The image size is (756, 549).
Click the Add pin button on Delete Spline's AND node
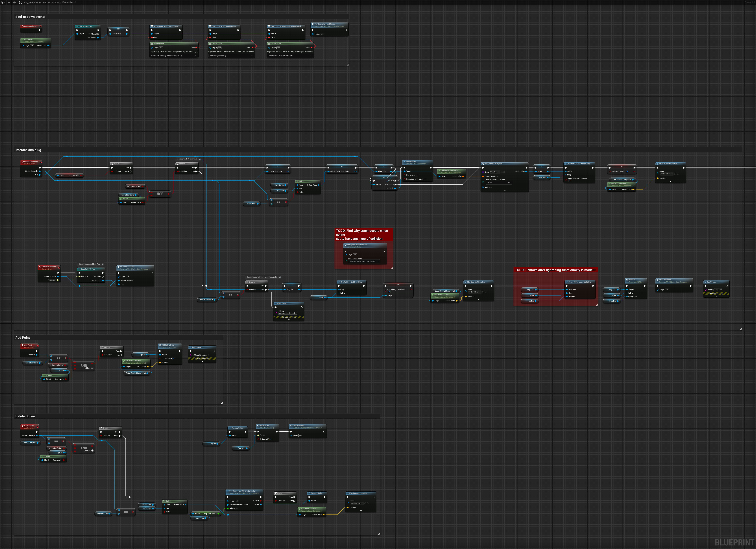[x=89, y=451]
